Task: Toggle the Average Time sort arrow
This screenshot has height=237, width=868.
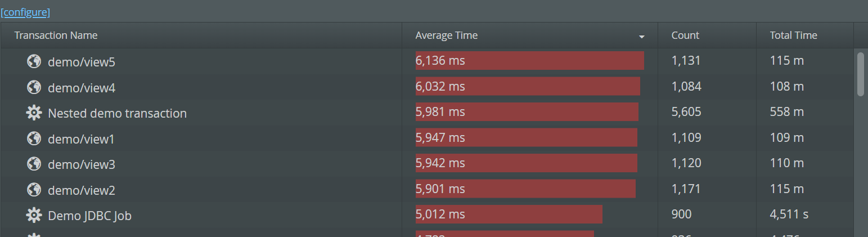Action: 641,37
